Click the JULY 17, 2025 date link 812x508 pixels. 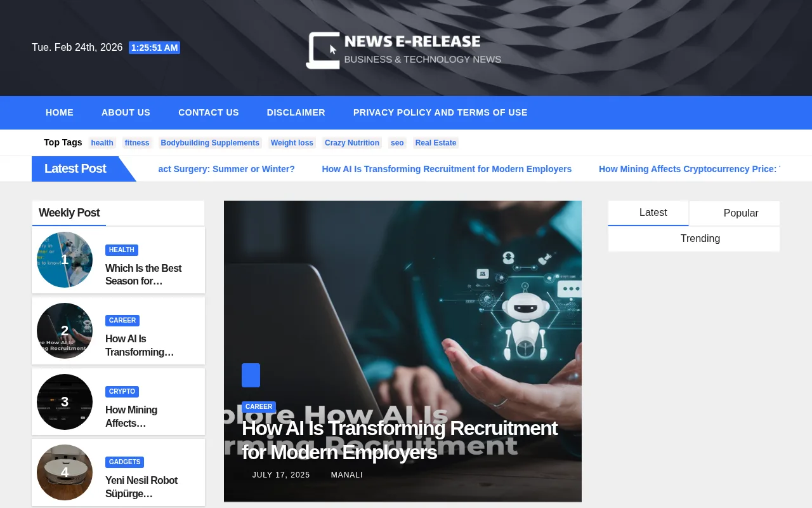(281, 474)
